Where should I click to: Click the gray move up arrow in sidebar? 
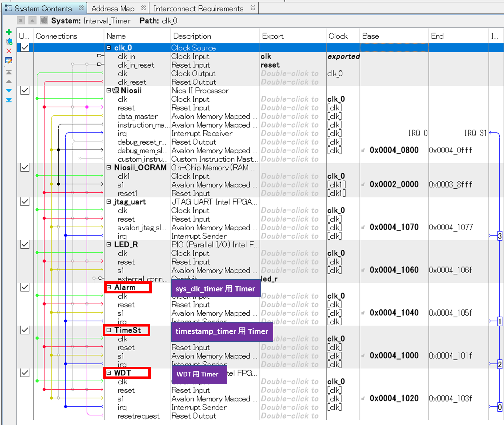coord(9,81)
